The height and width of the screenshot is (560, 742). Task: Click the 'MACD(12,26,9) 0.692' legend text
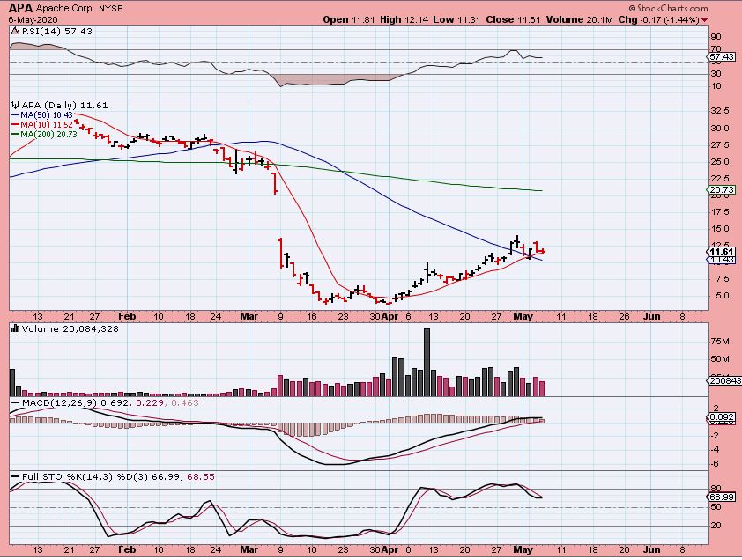(x=78, y=403)
